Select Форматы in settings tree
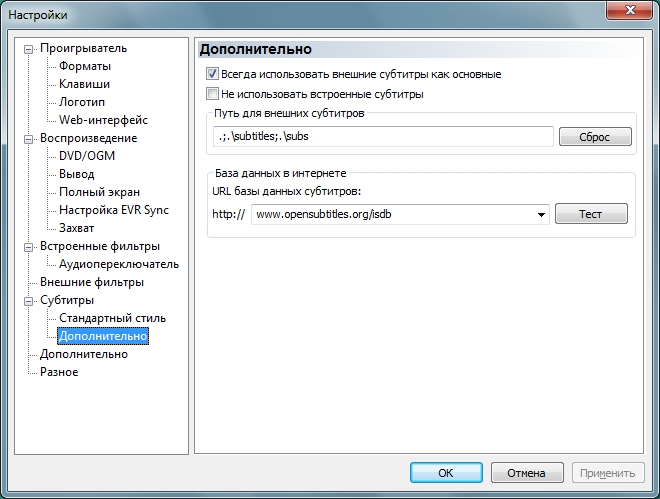 [85, 66]
